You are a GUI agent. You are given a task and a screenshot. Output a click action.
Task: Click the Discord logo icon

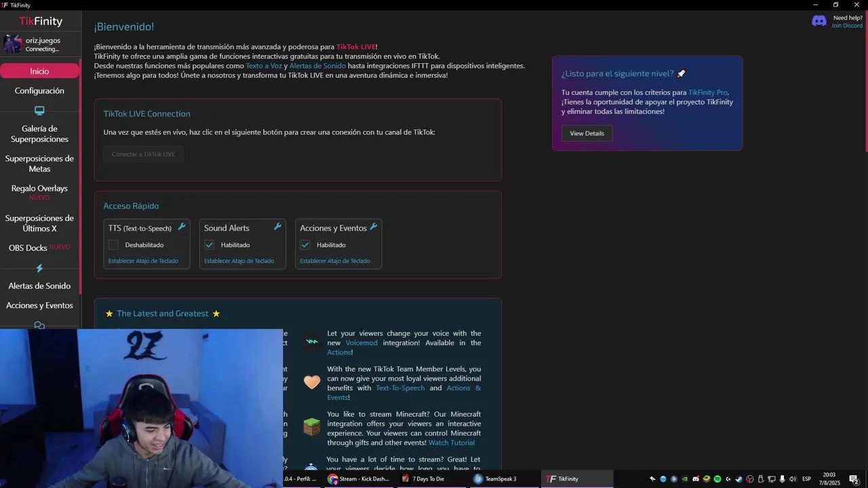click(819, 21)
